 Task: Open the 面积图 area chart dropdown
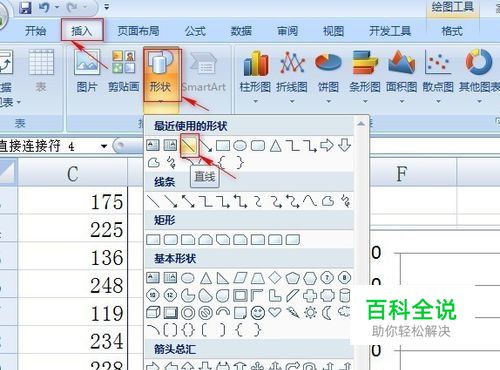[402, 76]
